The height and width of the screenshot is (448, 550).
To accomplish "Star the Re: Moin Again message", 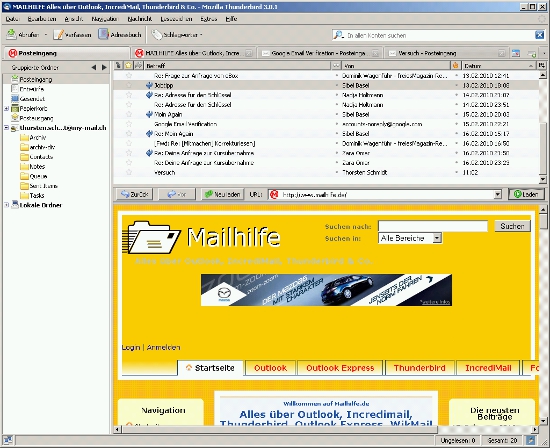I will [x=129, y=134].
